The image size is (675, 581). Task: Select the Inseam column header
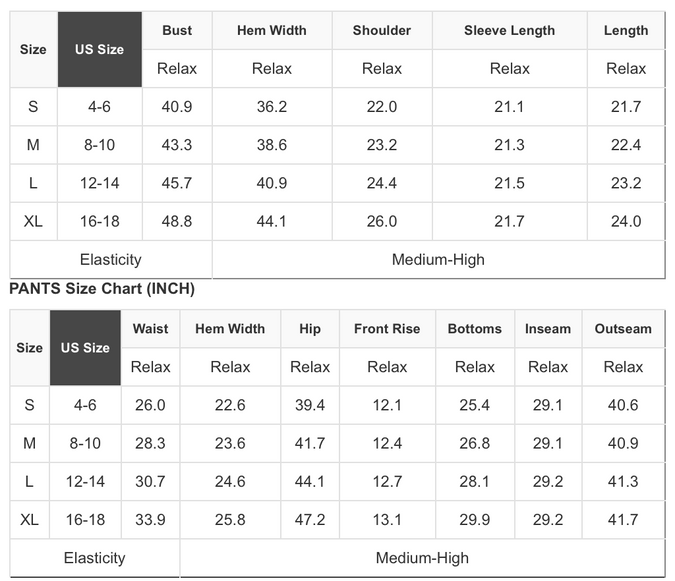[548, 328]
